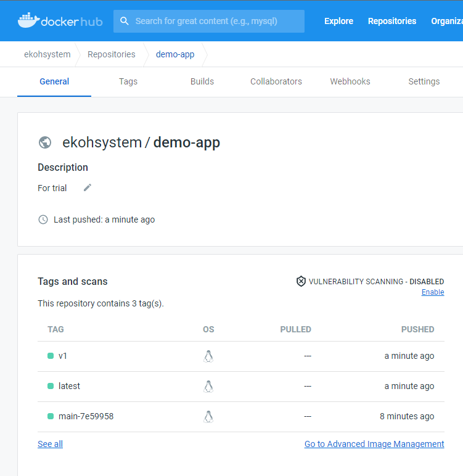The height and width of the screenshot is (476, 463).
Task: Click the 'ekohsystem / demo-app' title
Action: [141, 142]
